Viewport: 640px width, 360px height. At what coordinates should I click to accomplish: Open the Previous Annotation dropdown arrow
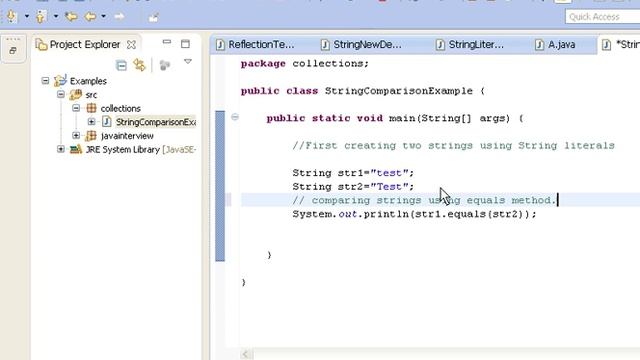click(56, 16)
